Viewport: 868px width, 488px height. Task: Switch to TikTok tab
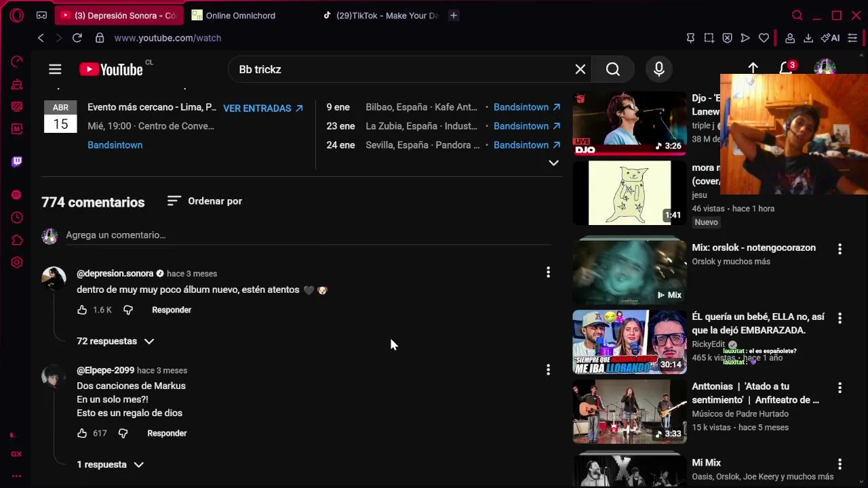click(x=382, y=15)
